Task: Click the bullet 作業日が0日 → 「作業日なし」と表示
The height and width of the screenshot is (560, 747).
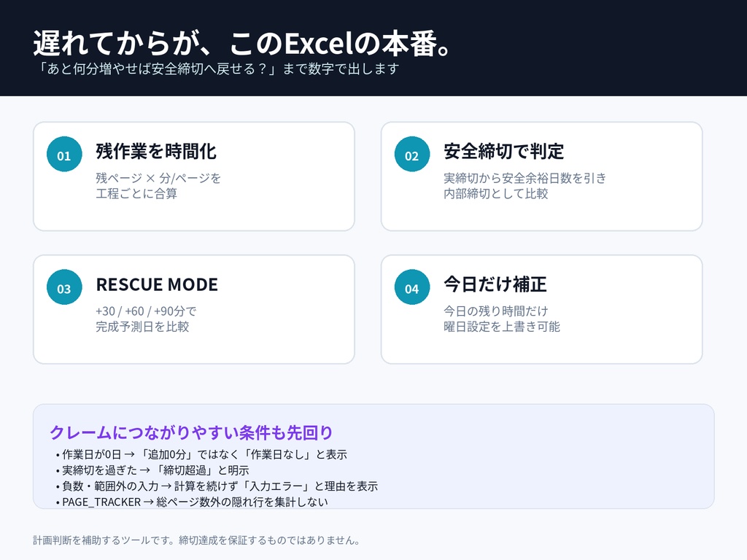Action: (x=201, y=454)
